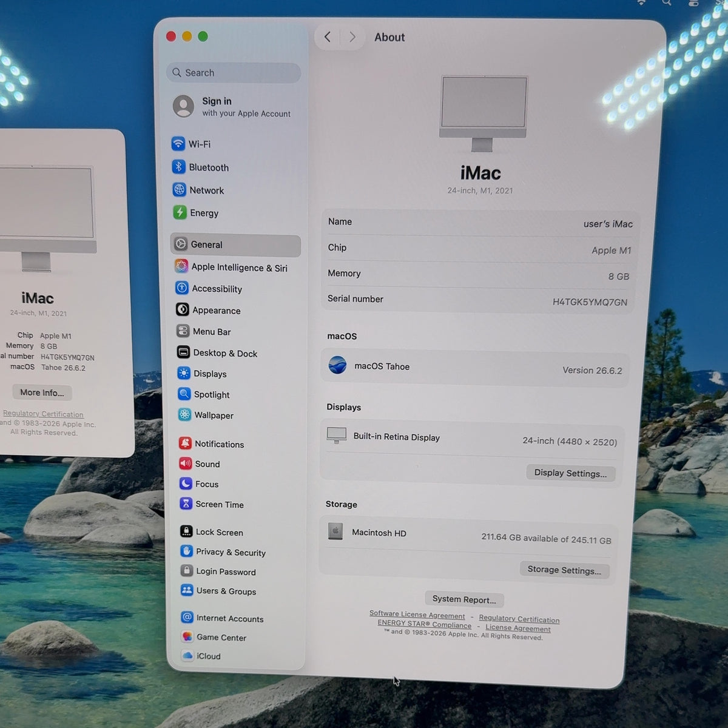Click the Built-in Retina Display monitor icon
This screenshot has width=728, height=728.
337,435
